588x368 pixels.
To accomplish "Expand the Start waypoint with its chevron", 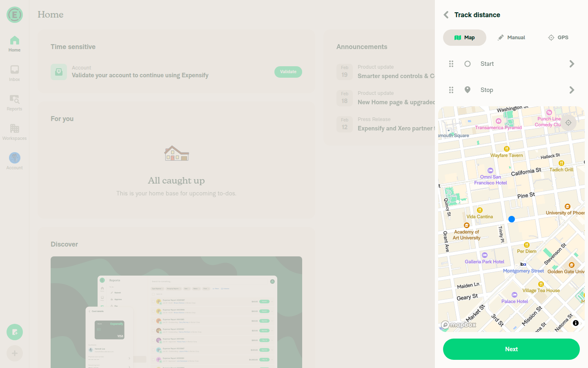I will coord(572,63).
